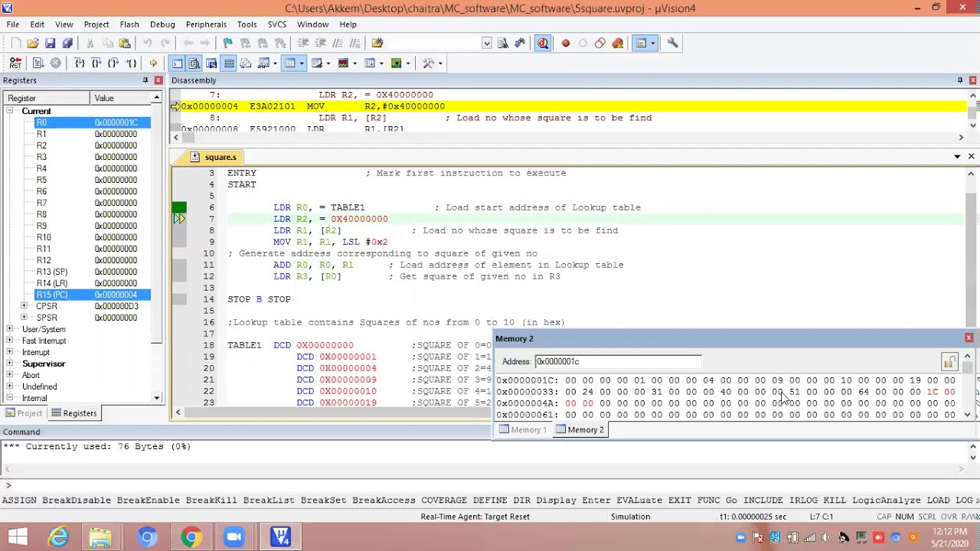980x551 pixels.
Task: Open the Serial windows dropdown arrow
Action: 328,64
